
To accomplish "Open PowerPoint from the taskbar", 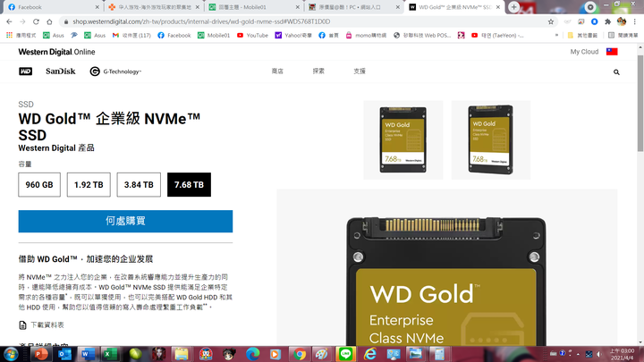I will point(40,354).
